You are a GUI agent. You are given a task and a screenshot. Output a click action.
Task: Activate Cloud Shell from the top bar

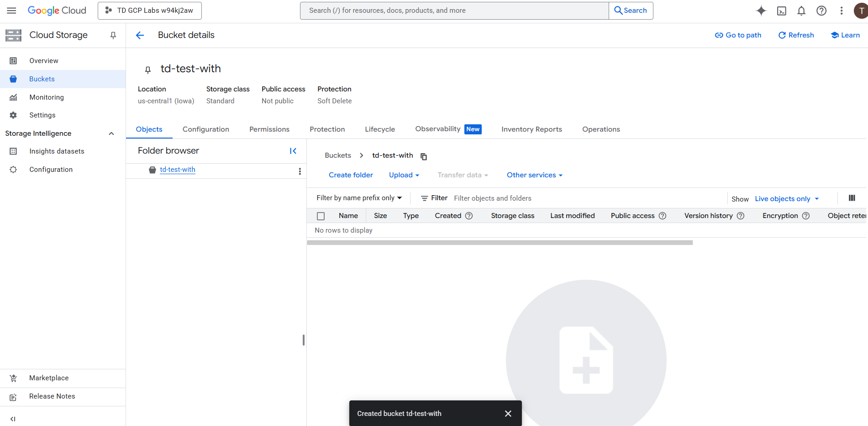point(781,11)
